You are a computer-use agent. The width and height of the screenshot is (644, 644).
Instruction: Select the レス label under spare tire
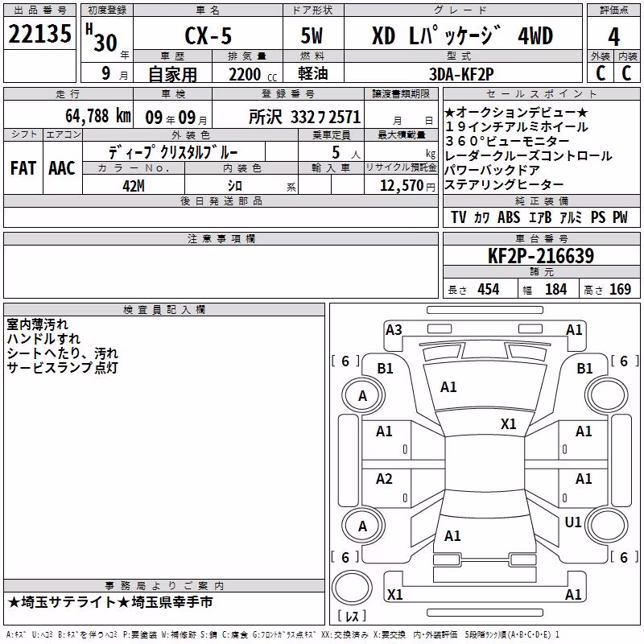(x=352, y=616)
